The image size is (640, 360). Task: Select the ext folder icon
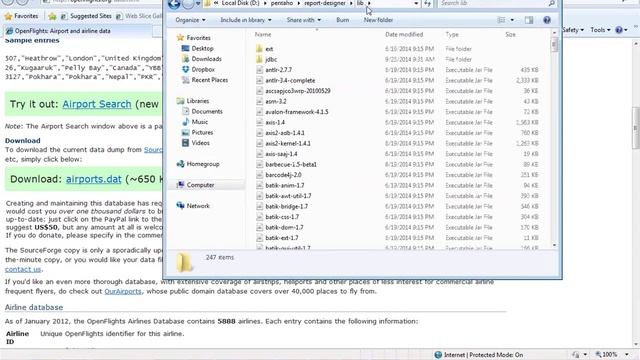(x=259, y=49)
